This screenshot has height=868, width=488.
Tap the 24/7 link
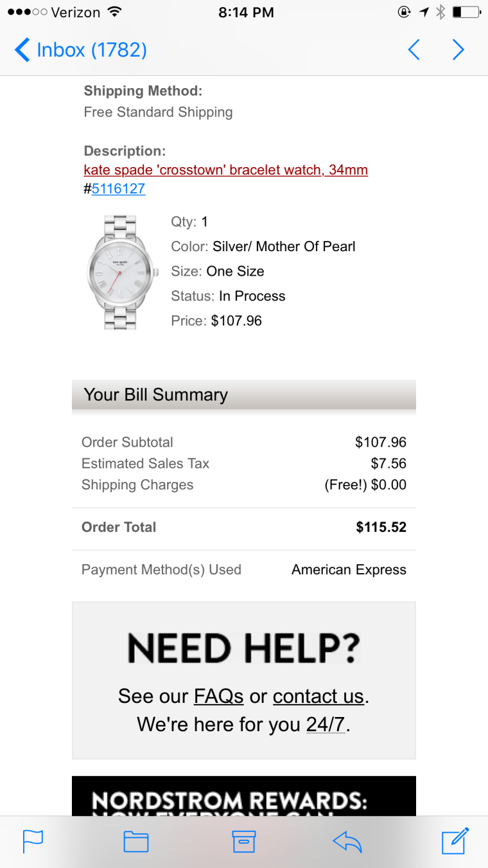coord(326,724)
